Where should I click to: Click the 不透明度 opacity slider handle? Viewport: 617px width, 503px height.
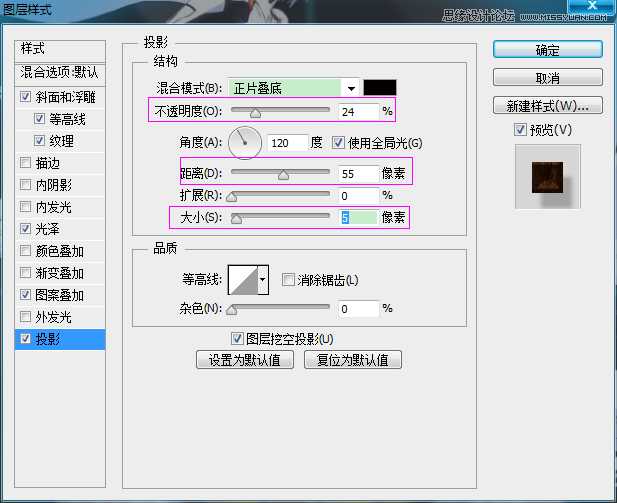pos(255,113)
